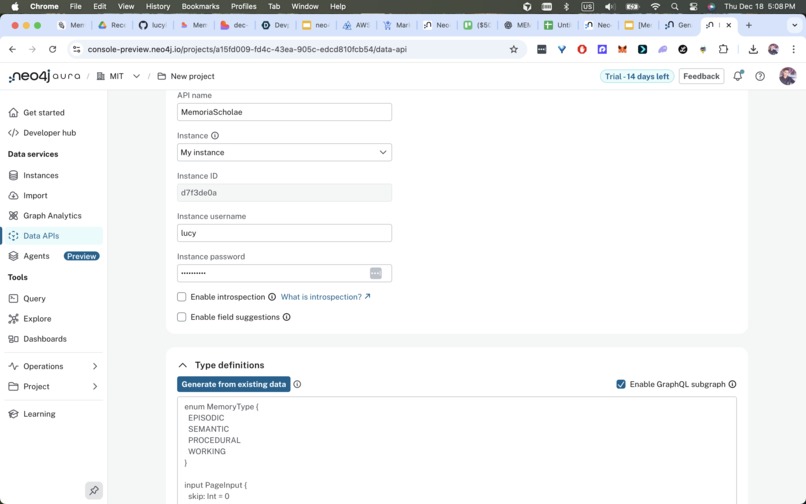Open user profile avatar menu
Image resolution: width=806 pixels, height=504 pixels.
[787, 76]
